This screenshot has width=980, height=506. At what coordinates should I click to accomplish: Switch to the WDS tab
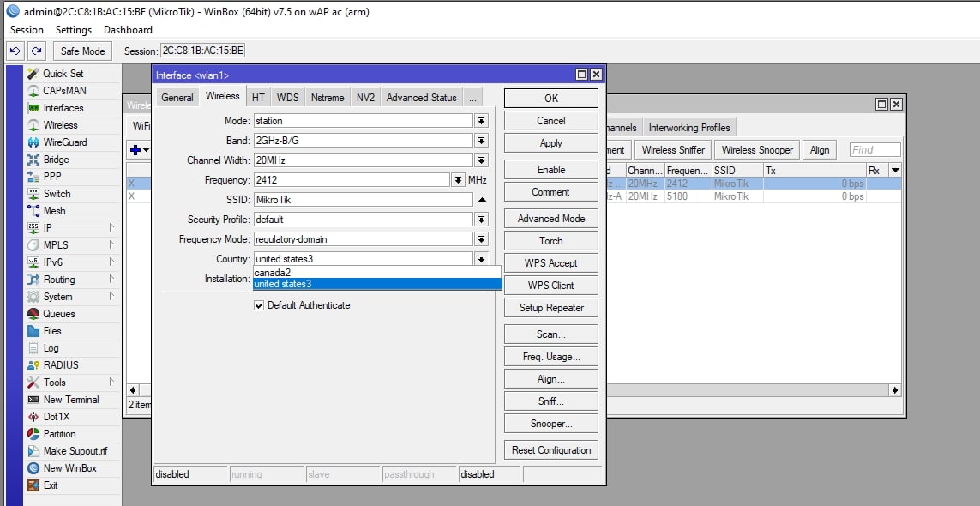pos(287,98)
